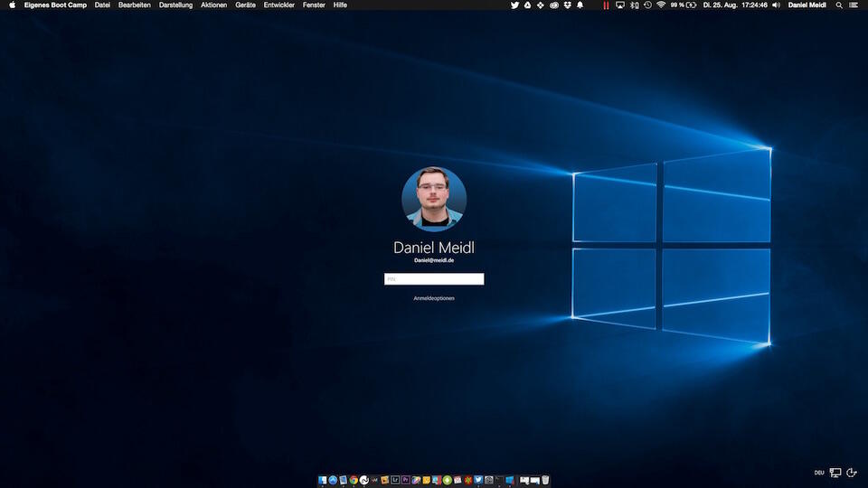868x488 pixels.
Task: Open the Entwickler menu
Action: [x=279, y=5]
